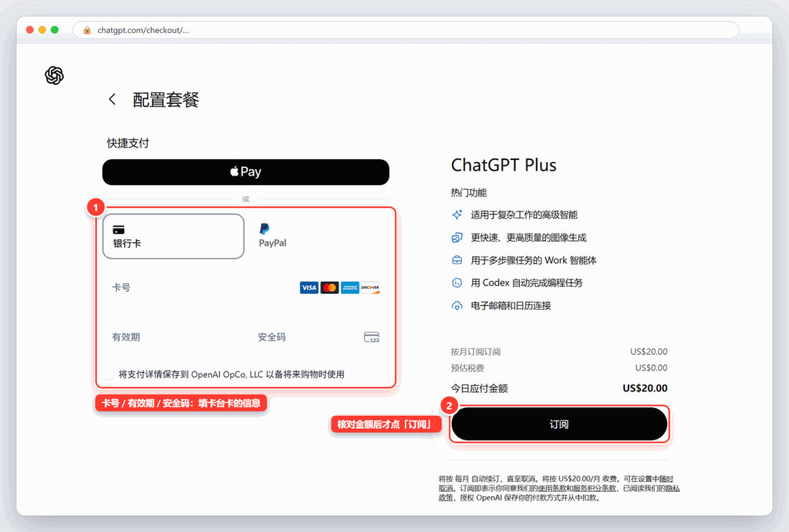Click the US$0.00 estimated tax value
This screenshot has width=789, height=532.
coord(651,368)
